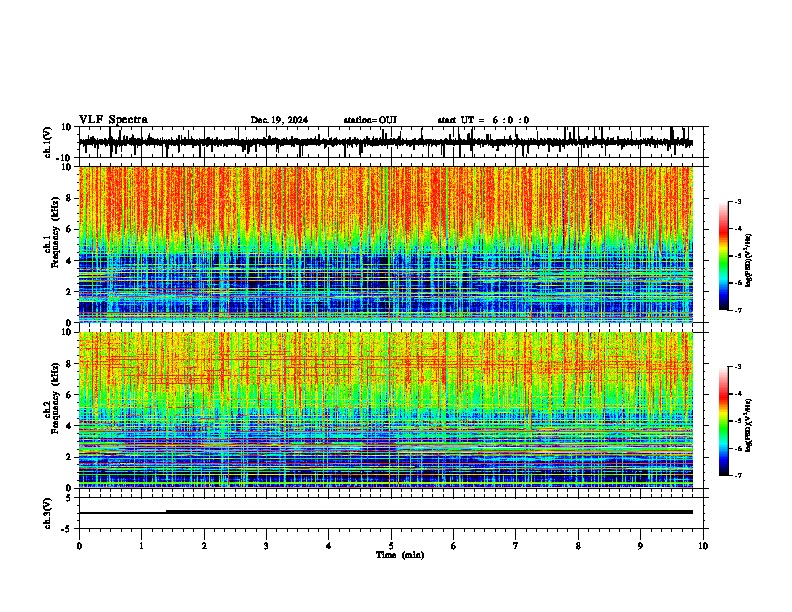Click the "6" kHz tick on ch.1 spectrogram
The height and width of the screenshot is (612, 792).
point(70,229)
